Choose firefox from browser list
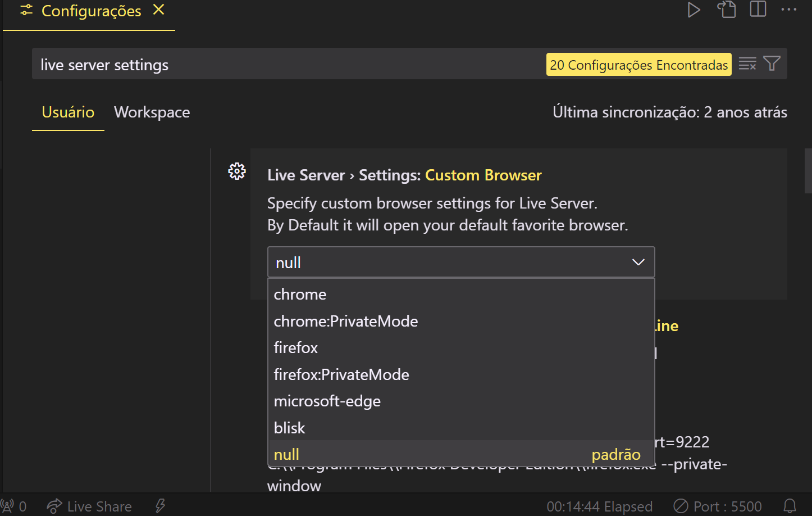 click(x=461, y=348)
